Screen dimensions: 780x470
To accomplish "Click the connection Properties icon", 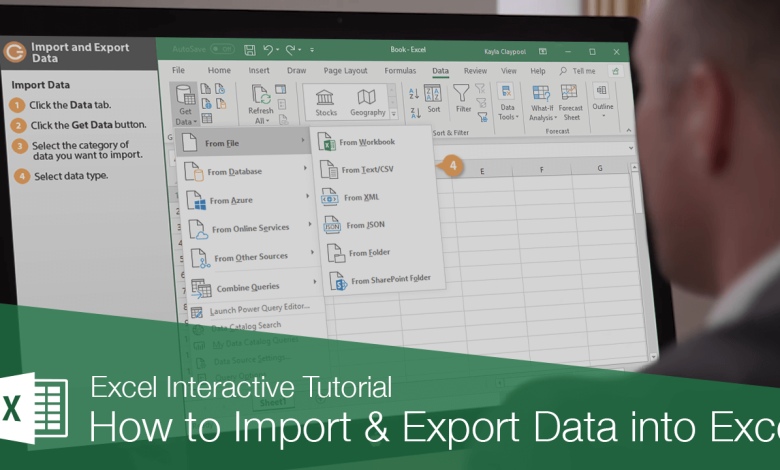I will (282, 104).
